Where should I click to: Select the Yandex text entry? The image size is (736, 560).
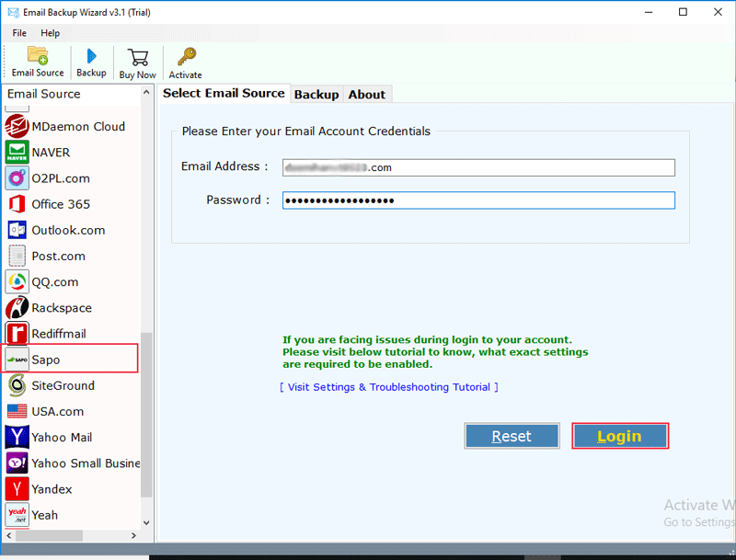tap(52, 489)
